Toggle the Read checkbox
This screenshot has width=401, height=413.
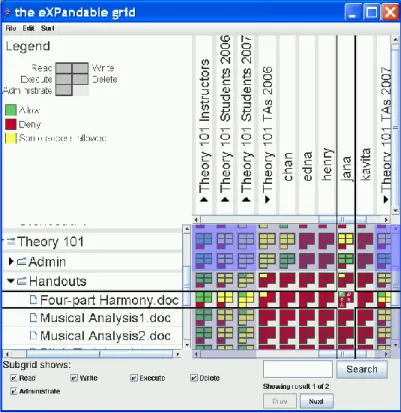coord(13,378)
